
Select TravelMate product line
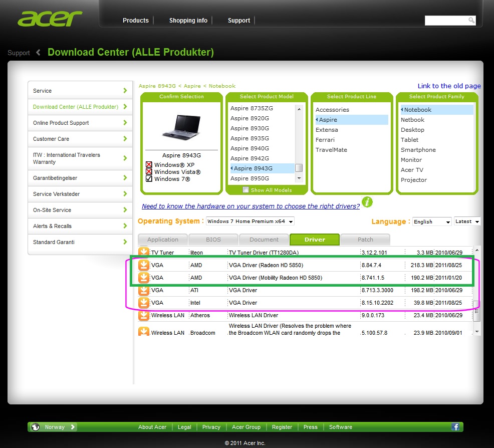click(x=331, y=150)
